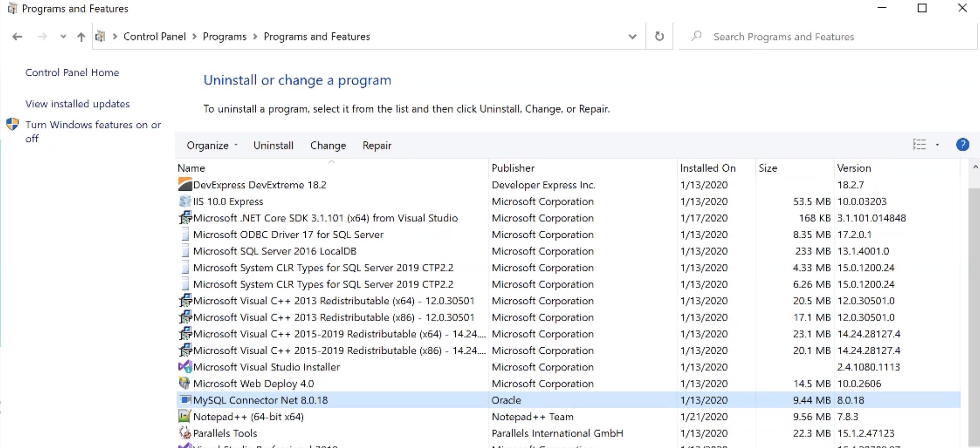Click the DevExpress DevExtreme 18.2 icon
Screen dimensions: 980x448
[185, 185]
